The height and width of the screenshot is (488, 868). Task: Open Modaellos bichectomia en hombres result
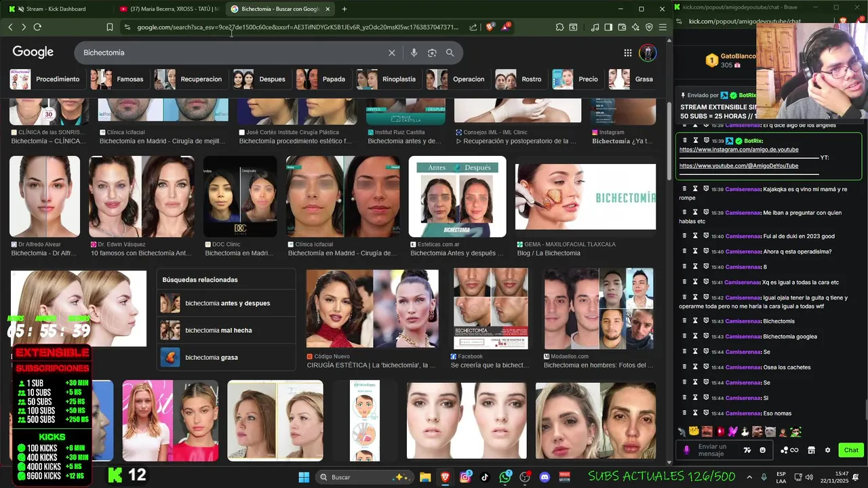(x=598, y=308)
